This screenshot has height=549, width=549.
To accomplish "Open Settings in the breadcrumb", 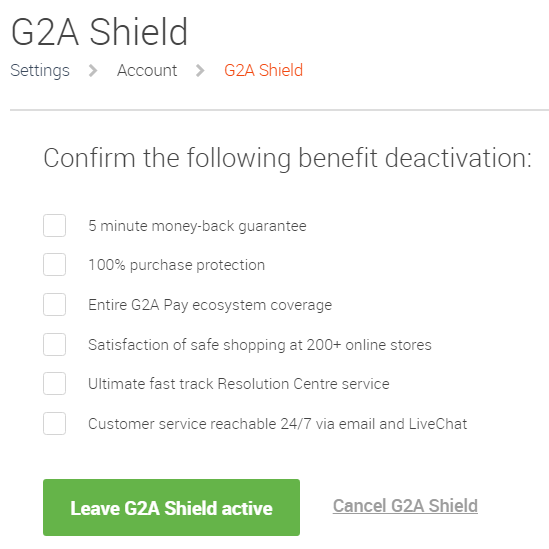I will point(40,71).
